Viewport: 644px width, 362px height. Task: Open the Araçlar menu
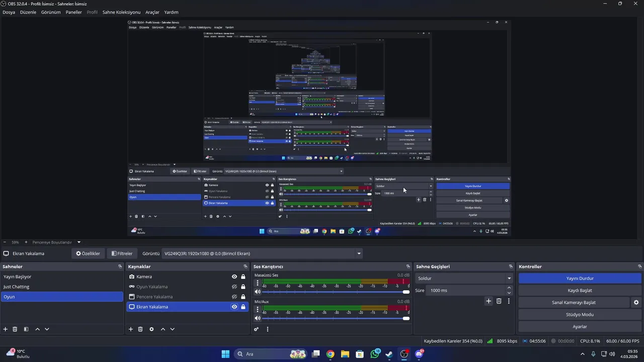tap(152, 12)
